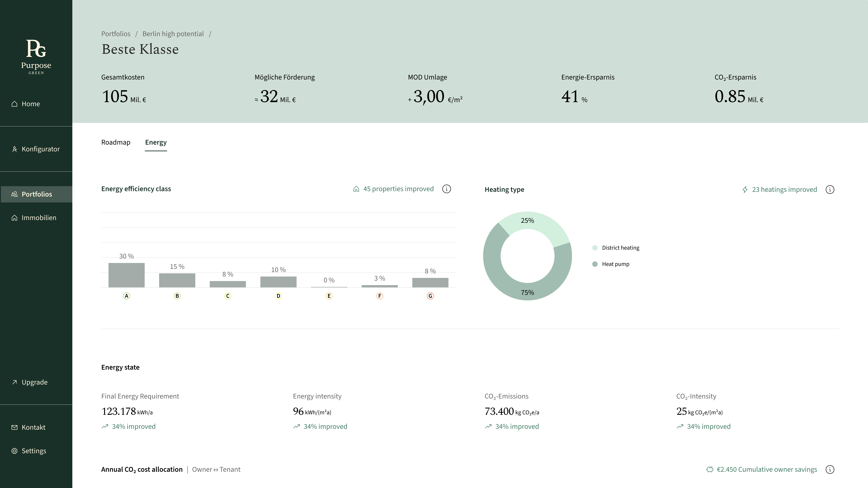Click lightning icon beside 23 heatings improved

coord(745,190)
